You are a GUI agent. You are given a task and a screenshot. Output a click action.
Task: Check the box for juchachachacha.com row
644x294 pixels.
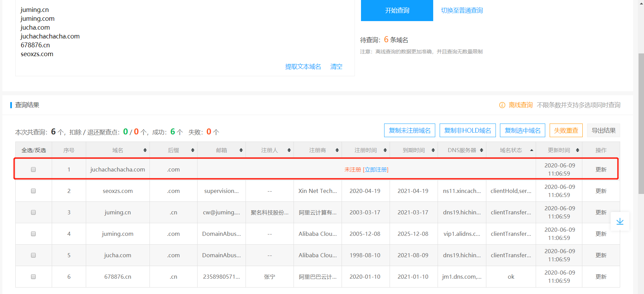point(33,169)
